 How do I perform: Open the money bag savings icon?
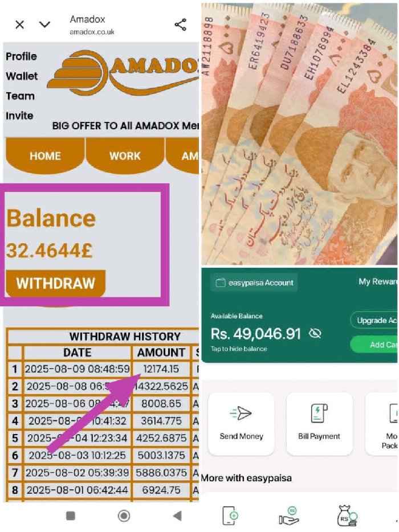(x=347, y=516)
